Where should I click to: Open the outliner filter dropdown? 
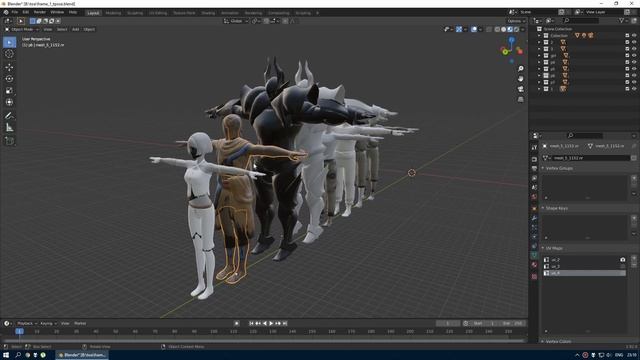[623, 20]
